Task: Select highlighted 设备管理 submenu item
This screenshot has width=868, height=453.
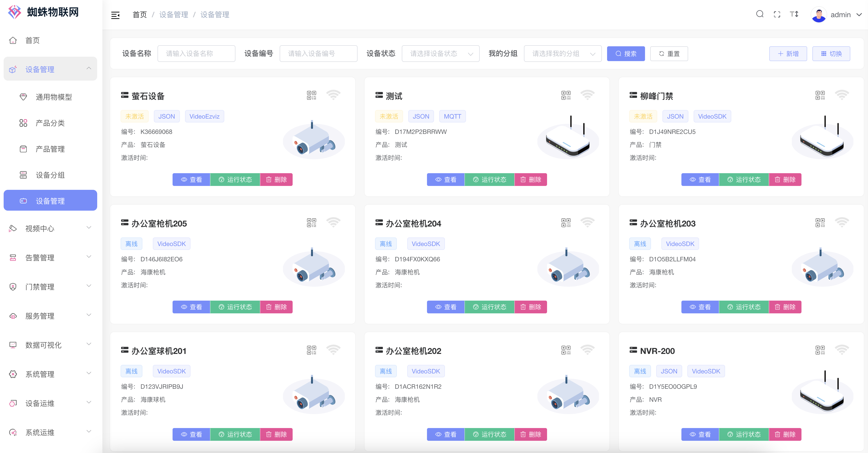Action: (50, 200)
